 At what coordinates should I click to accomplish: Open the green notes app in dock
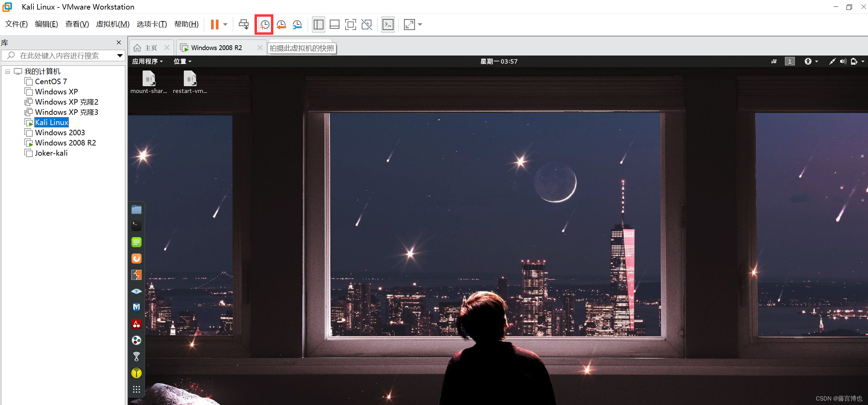pyautogui.click(x=136, y=242)
